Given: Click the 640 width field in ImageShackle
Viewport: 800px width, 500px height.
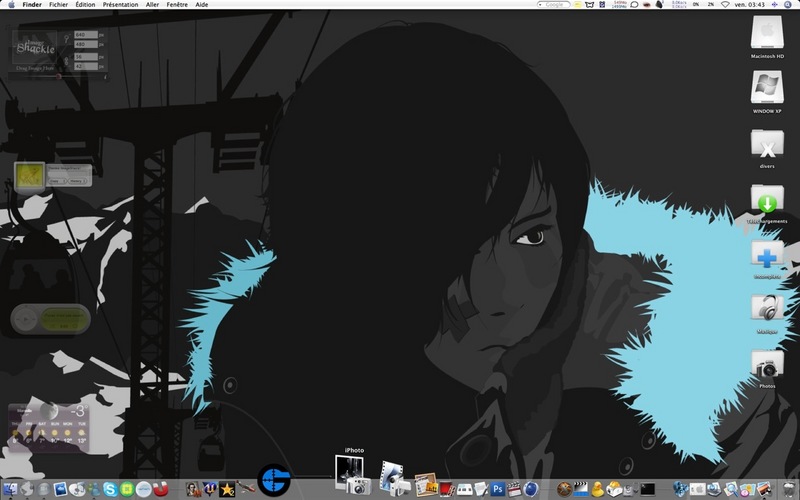Looking at the screenshot, I should pos(86,35).
